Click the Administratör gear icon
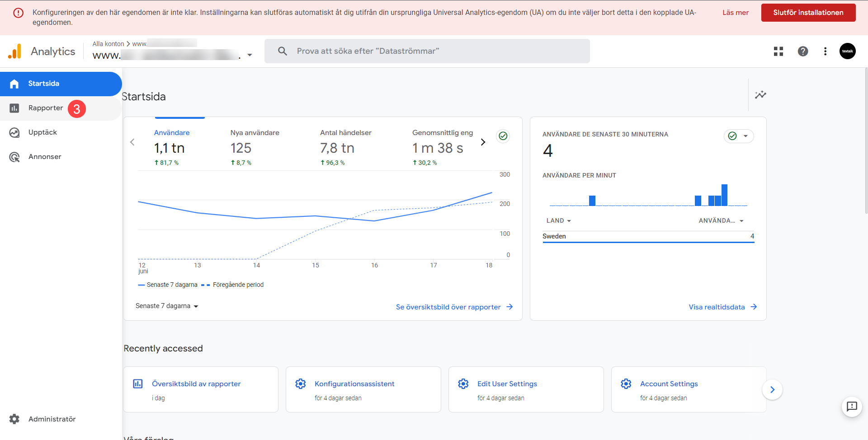The width and height of the screenshot is (868, 440). [x=14, y=419]
